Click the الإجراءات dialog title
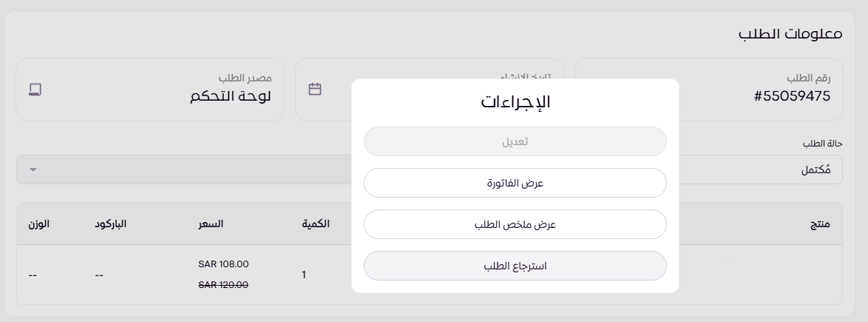 click(515, 102)
